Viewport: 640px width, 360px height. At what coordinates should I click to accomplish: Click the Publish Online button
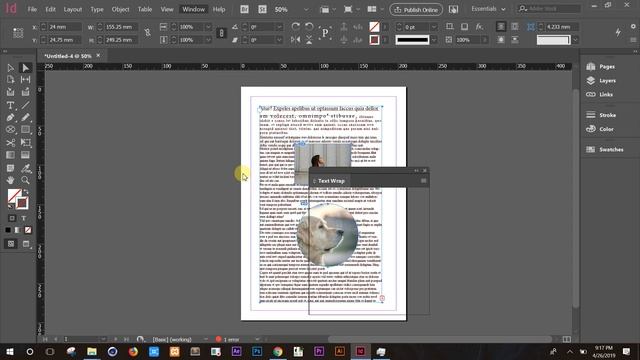click(416, 9)
